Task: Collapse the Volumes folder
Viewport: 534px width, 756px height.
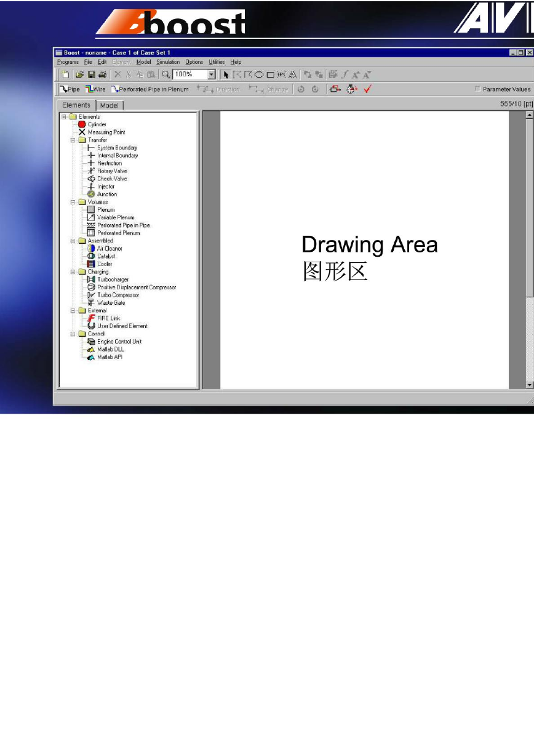Action: 73,202
